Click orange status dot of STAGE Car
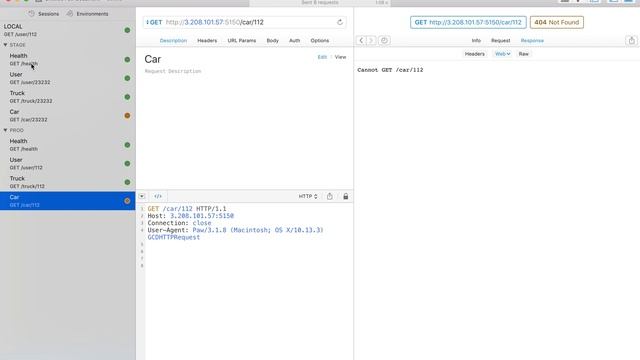The width and height of the screenshot is (640, 360). click(x=127, y=116)
